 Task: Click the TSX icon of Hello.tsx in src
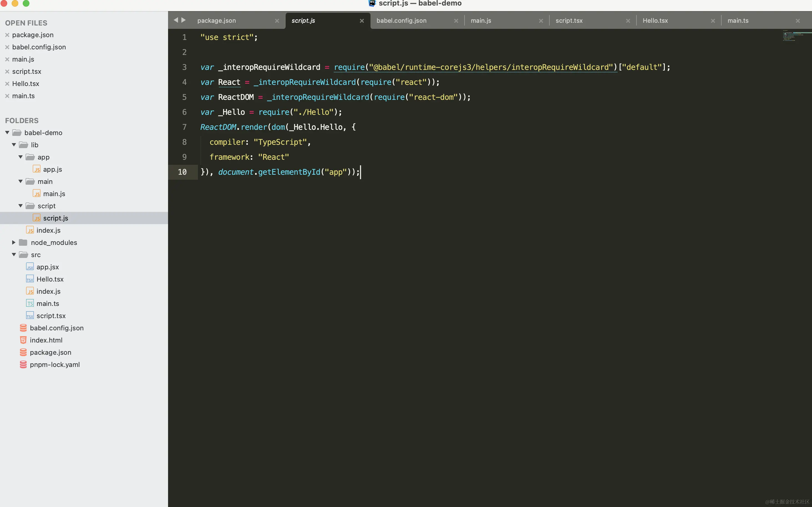[30, 279]
